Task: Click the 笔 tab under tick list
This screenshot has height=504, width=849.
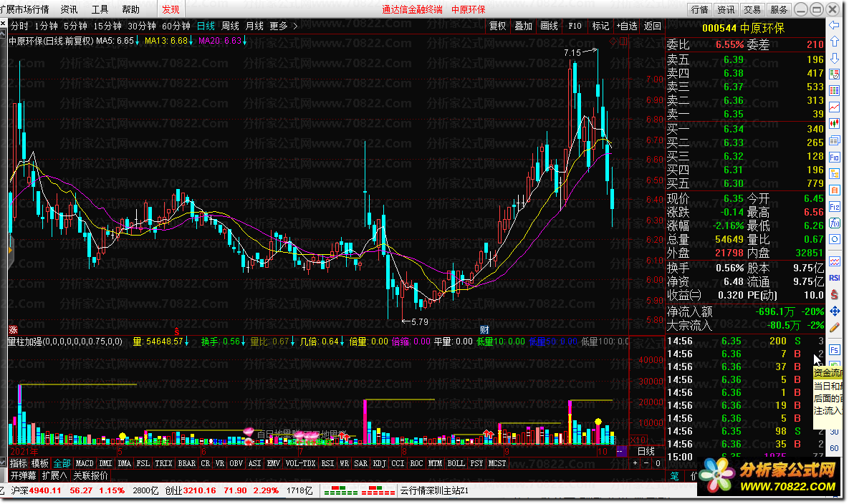Action: tap(675, 476)
